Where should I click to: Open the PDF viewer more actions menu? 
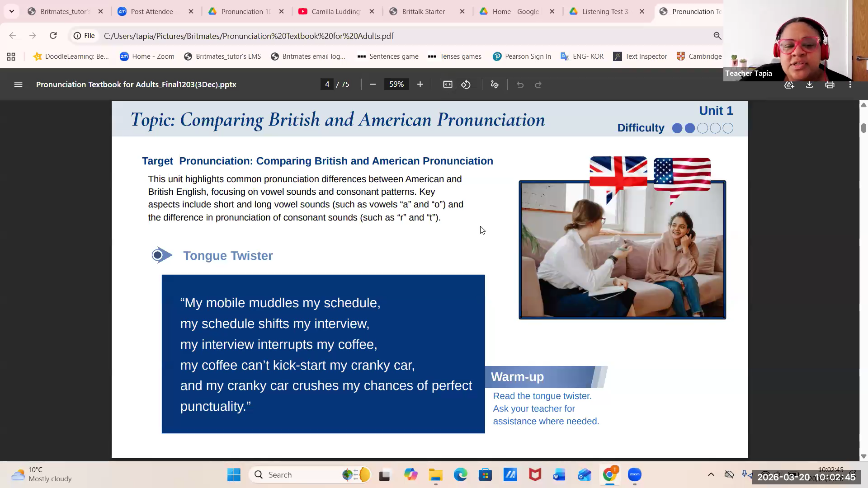(850, 85)
